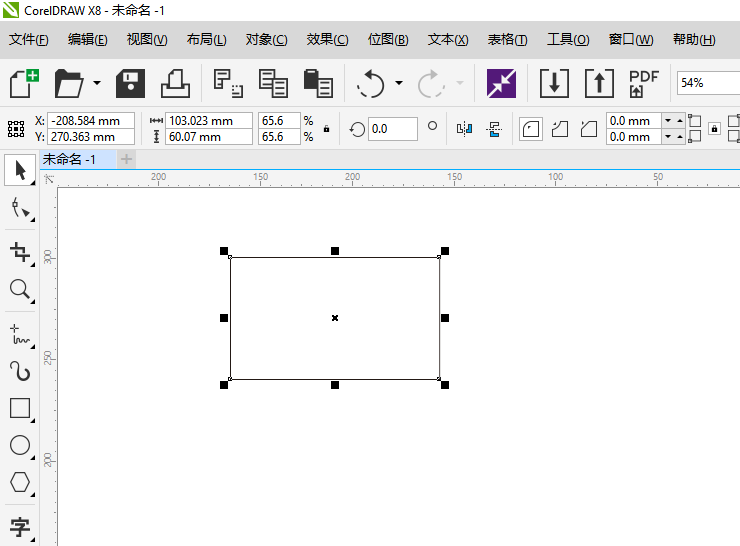
Task: Activate the Zoom magnifier tool
Action: point(19,290)
